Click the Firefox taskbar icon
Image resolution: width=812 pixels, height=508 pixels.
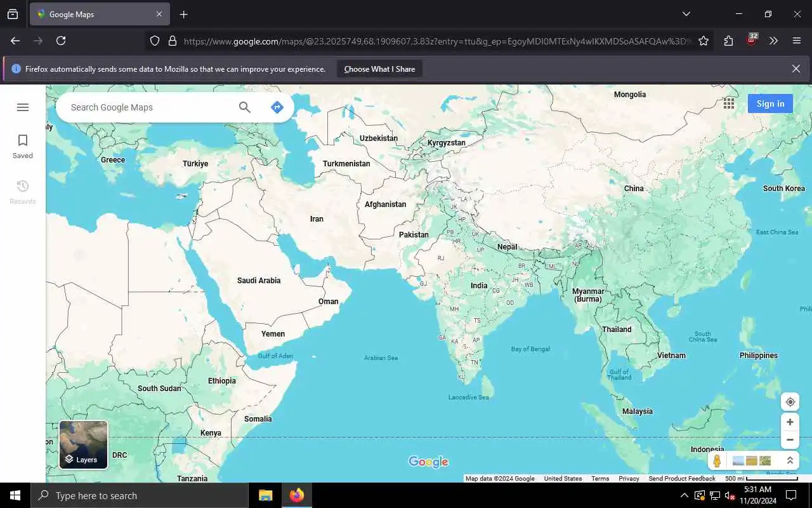296,495
